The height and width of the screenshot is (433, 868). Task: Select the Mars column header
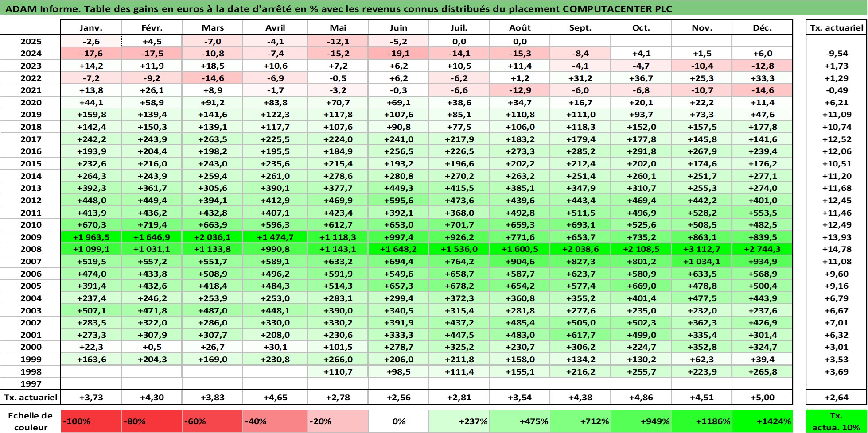pos(213,27)
